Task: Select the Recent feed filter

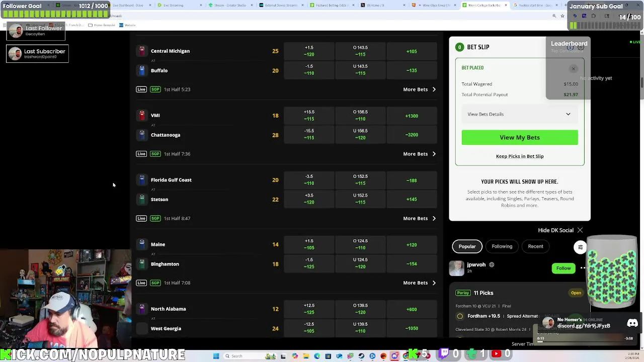Action: click(535, 246)
